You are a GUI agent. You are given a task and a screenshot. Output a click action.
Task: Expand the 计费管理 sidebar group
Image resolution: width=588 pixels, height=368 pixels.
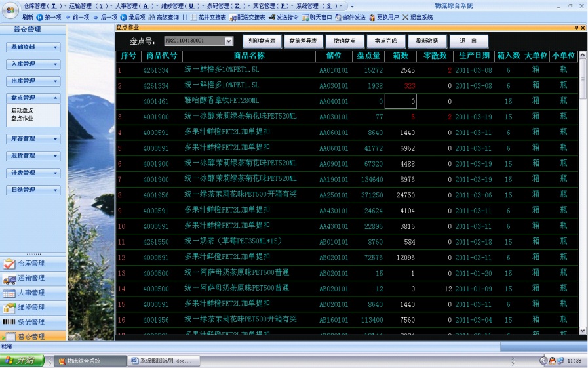point(33,173)
